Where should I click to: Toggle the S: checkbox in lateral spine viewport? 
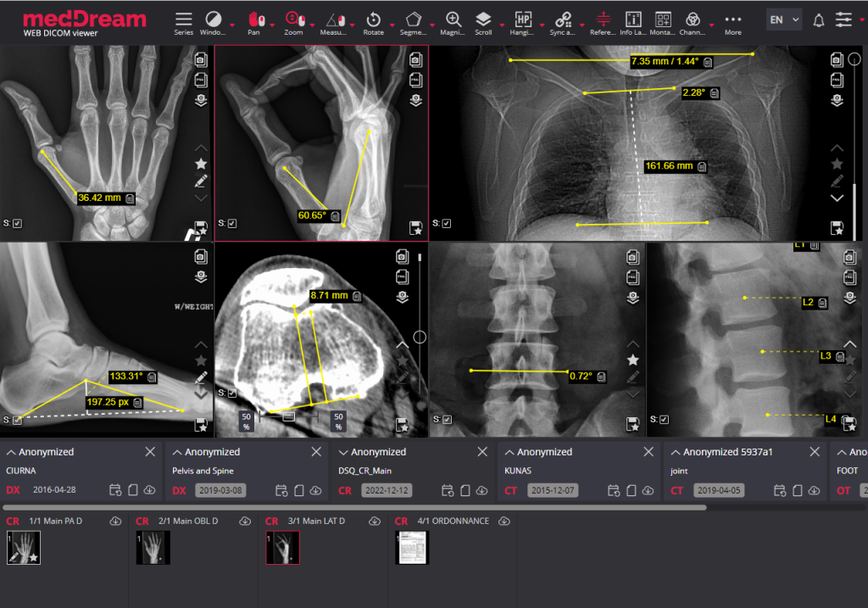pos(665,420)
